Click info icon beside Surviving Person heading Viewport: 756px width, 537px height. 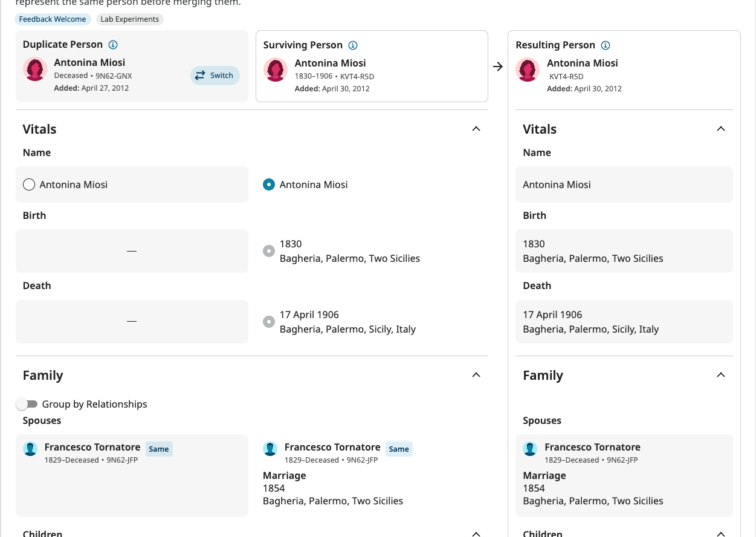click(354, 45)
